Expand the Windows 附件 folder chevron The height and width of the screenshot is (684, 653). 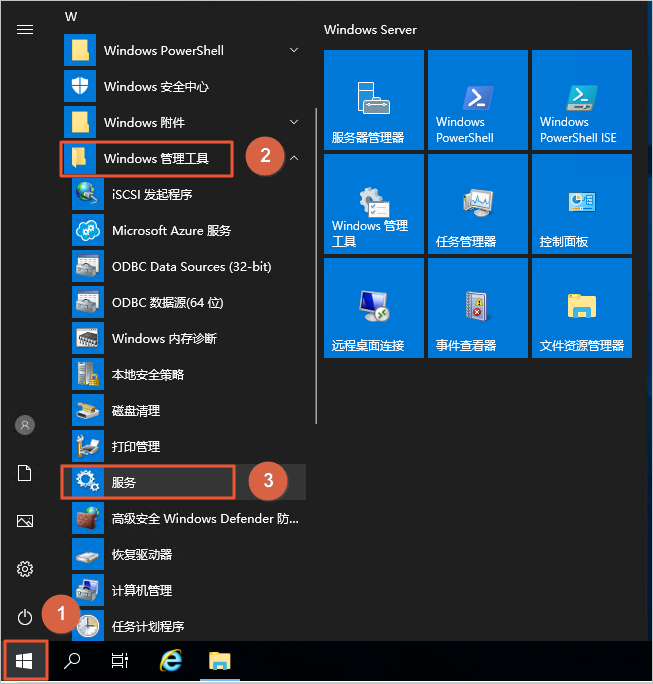294,122
